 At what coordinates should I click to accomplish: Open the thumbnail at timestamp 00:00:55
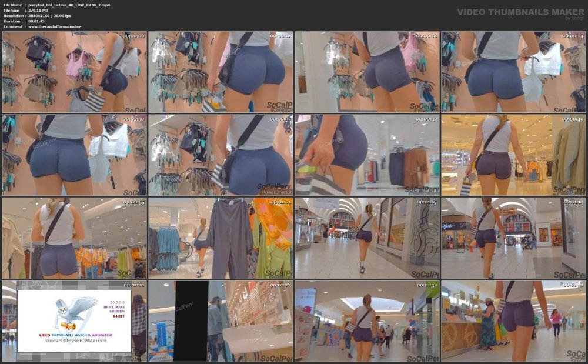[74, 238]
